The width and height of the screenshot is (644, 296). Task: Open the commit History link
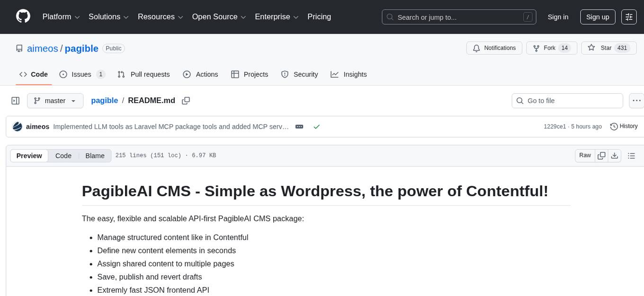(624, 126)
